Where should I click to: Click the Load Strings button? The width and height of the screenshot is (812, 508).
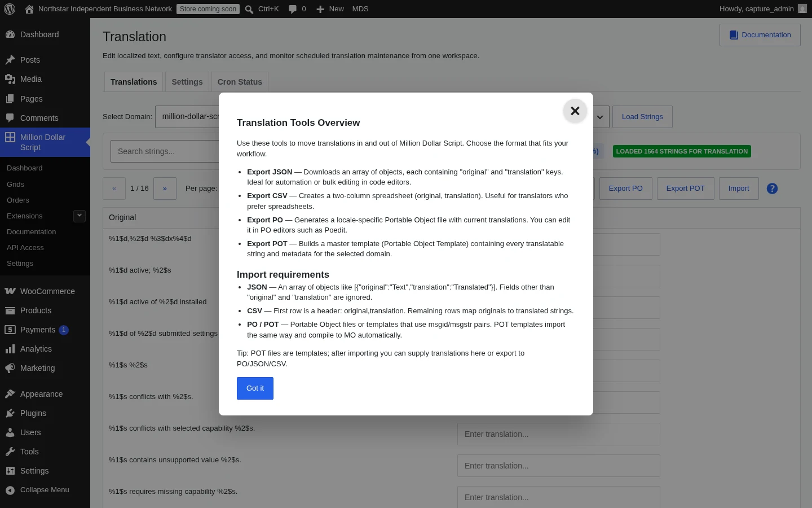(642, 117)
